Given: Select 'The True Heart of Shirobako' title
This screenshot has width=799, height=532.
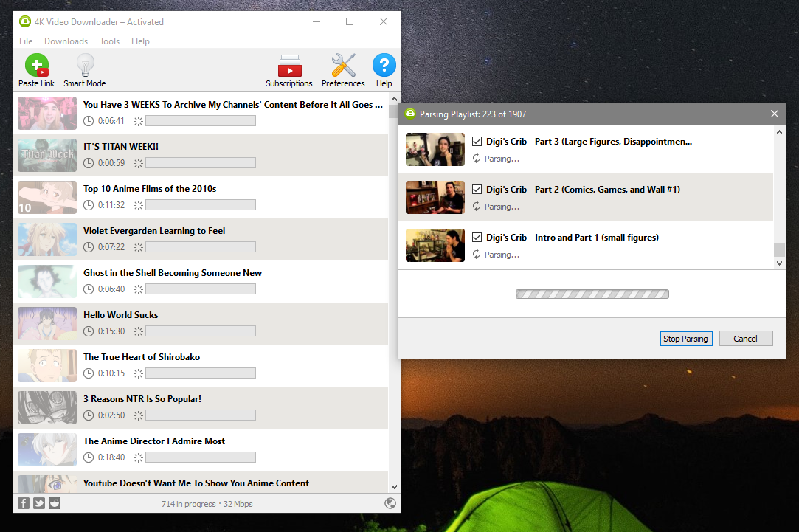Looking at the screenshot, I should 142,356.
